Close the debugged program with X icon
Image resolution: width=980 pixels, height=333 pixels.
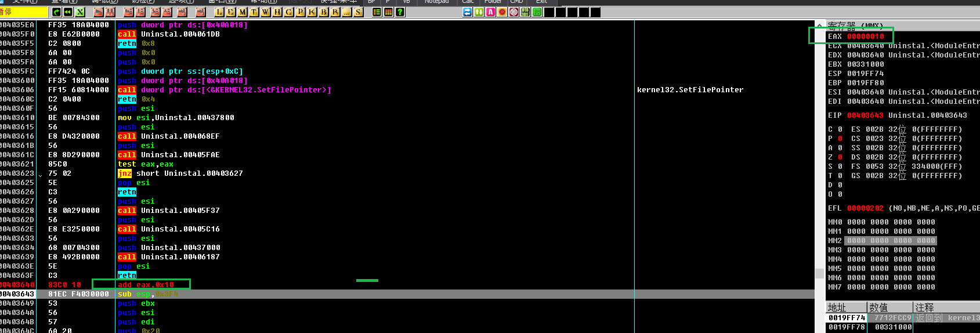79,12
